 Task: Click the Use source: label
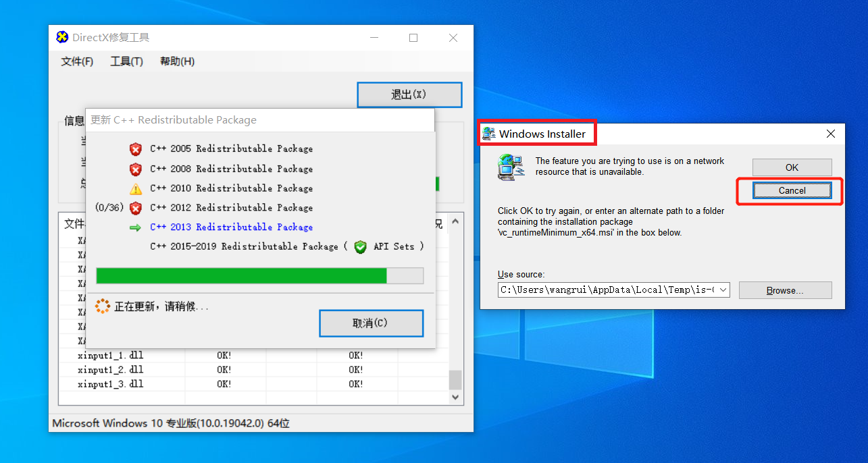(x=521, y=275)
